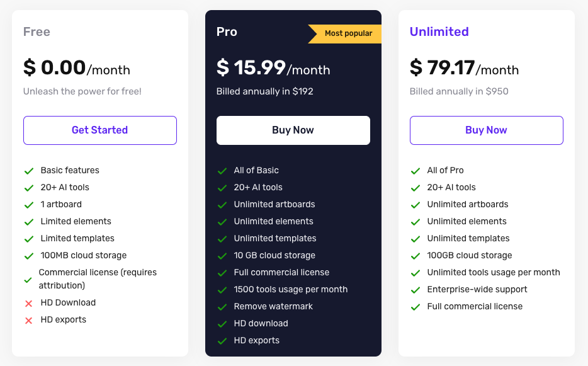Click the checkmark beside 10 GB cloud storage
Image resolution: width=588 pixels, height=366 pixels.
(x=222, y=256)
